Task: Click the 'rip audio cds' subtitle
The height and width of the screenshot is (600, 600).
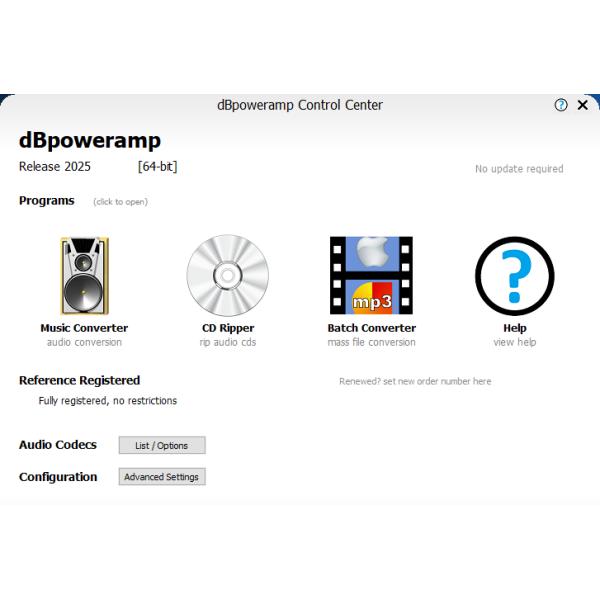Action: pyautogui.click(x=228, y=342)
